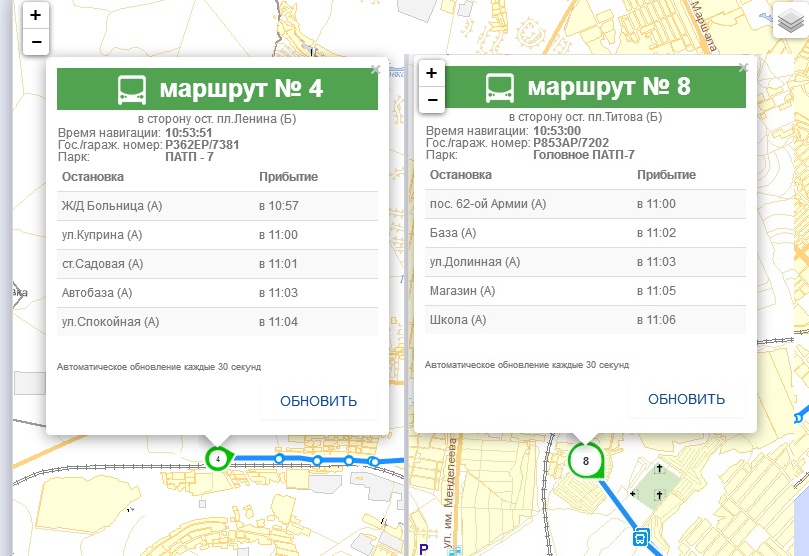Click the arrival time в 11:02
Viewport: 809px width, 556px height.
click(x=656, y=233)
